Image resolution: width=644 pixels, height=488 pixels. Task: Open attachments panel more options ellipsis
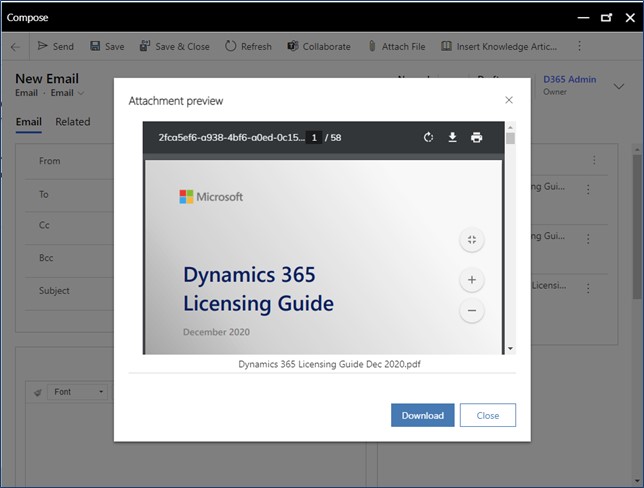(594, 160)
